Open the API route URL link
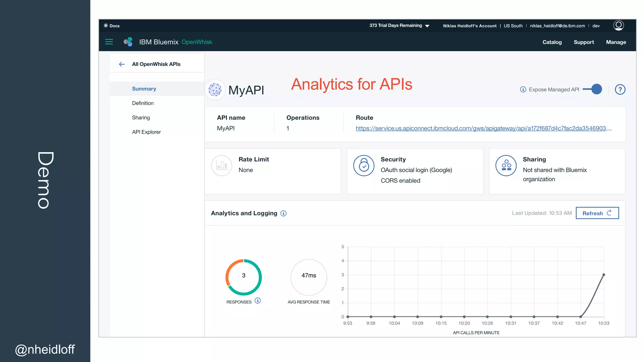The width and height of the screenshot is (644, 362). click(x=480, y=128)
